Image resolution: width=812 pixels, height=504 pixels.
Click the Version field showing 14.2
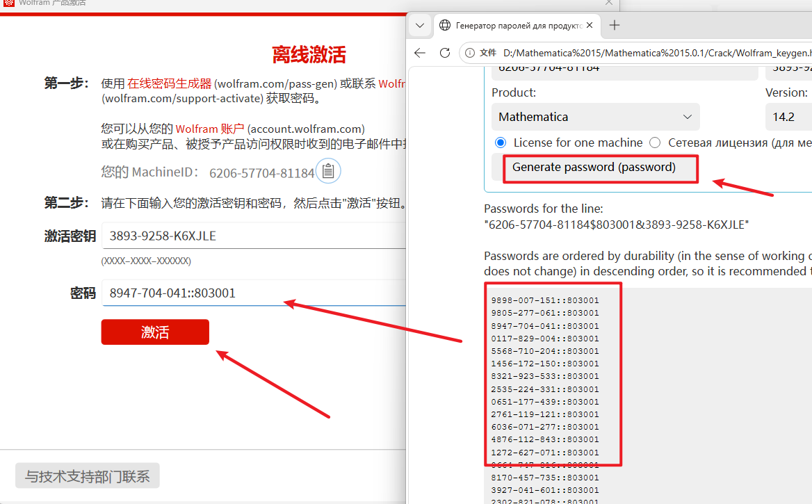click(x=788, y=117)
